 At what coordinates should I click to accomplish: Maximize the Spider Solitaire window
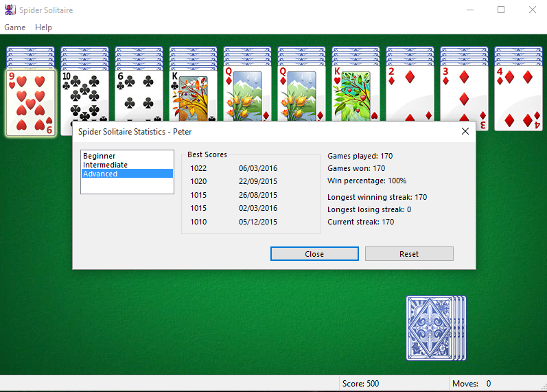click(x=501, y=10)
